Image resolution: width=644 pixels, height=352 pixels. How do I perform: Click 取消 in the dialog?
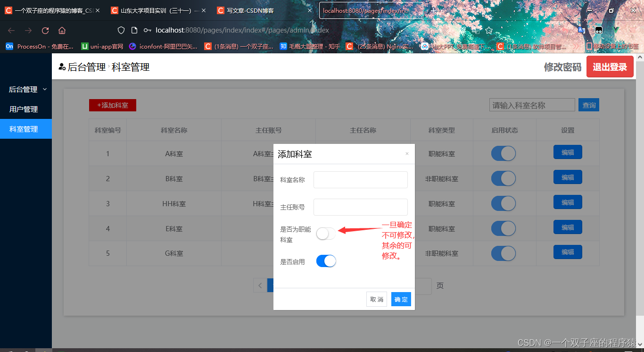click(377, 299)
